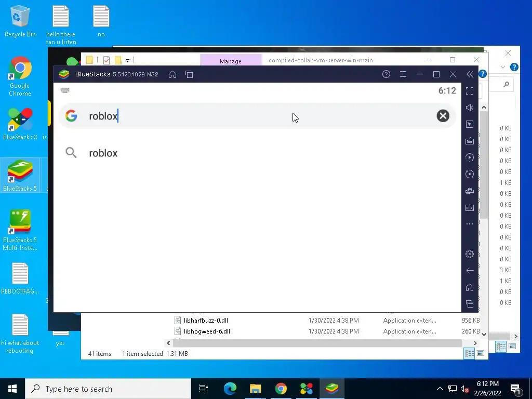
Task: Select libharfbuzz-0.dll file
Action: pos(206,320)
